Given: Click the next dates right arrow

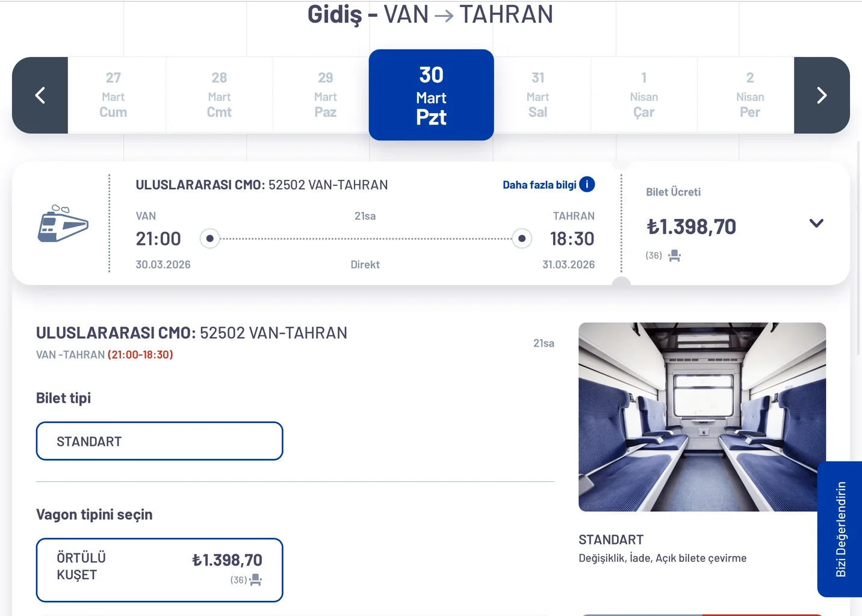Looking at the screenshot, I should click(x=822, y=95).
